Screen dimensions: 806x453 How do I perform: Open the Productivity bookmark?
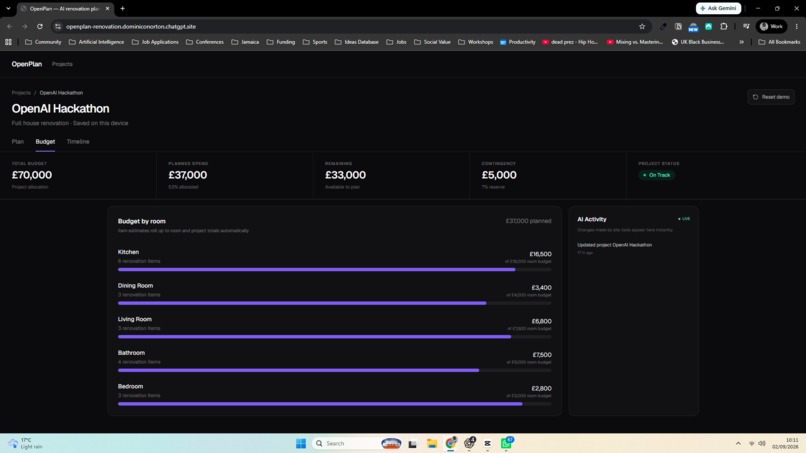click(x=518, y=42)
